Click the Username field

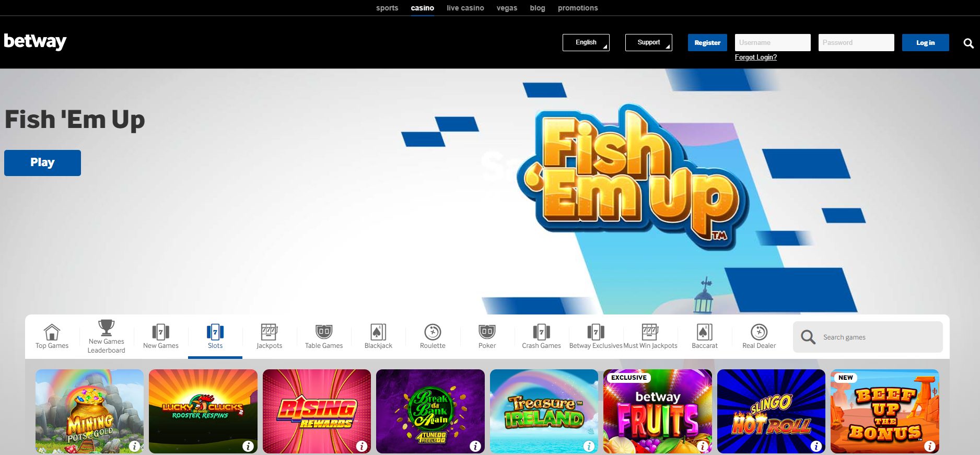(x=773, y=42)
